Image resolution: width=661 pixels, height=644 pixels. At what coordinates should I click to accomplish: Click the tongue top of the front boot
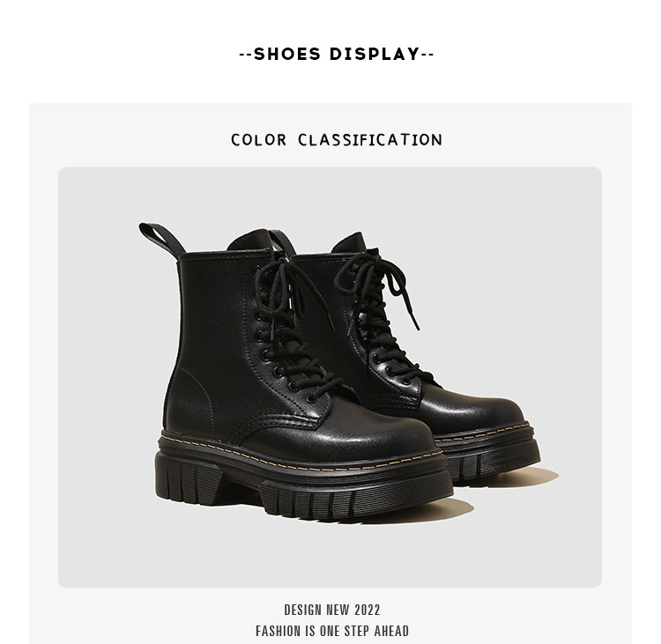pyautogui.click(x=249, y=241)
